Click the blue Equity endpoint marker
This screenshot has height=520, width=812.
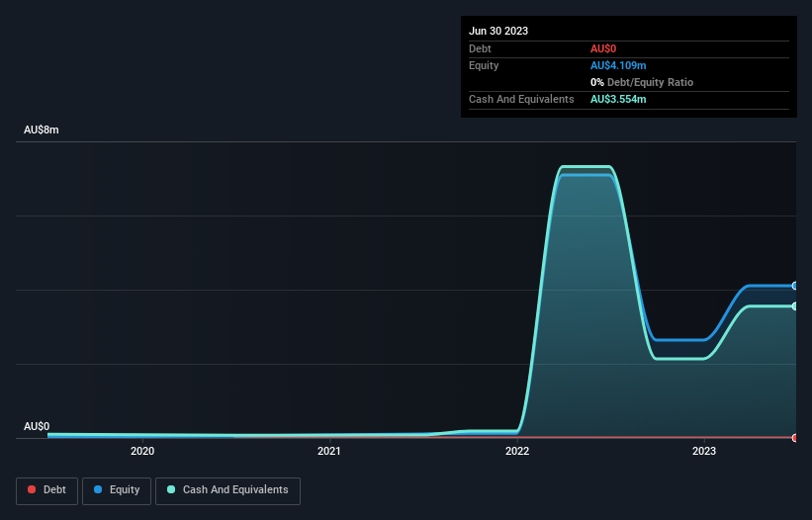[795, 286]
